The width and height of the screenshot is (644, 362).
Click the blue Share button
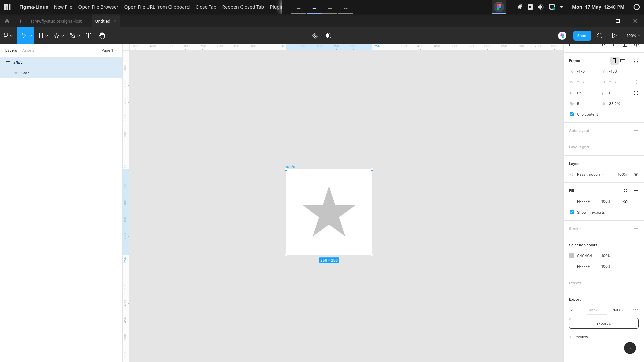[582, 35]
